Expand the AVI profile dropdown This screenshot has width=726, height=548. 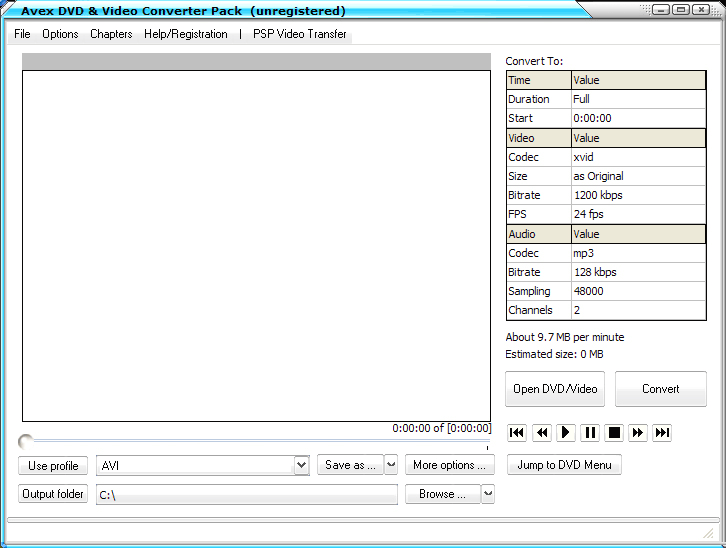click(x=301, y=465)
